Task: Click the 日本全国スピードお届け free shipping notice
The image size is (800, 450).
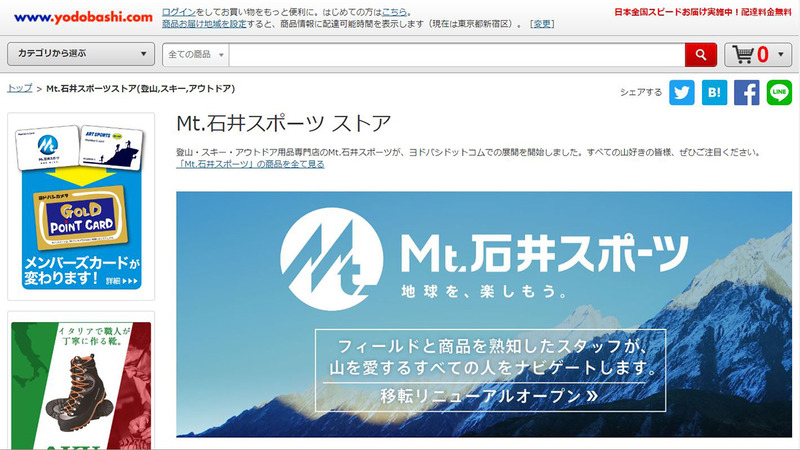Action: click(703, 12)
